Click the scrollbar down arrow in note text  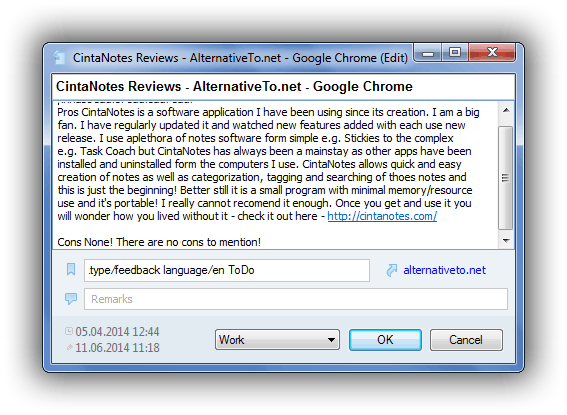pyautogui.click(x=506, y=241)
